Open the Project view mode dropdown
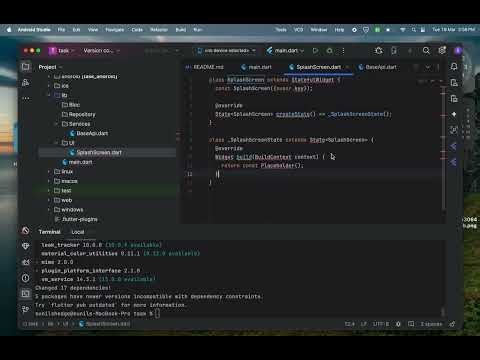 [50, 67]
